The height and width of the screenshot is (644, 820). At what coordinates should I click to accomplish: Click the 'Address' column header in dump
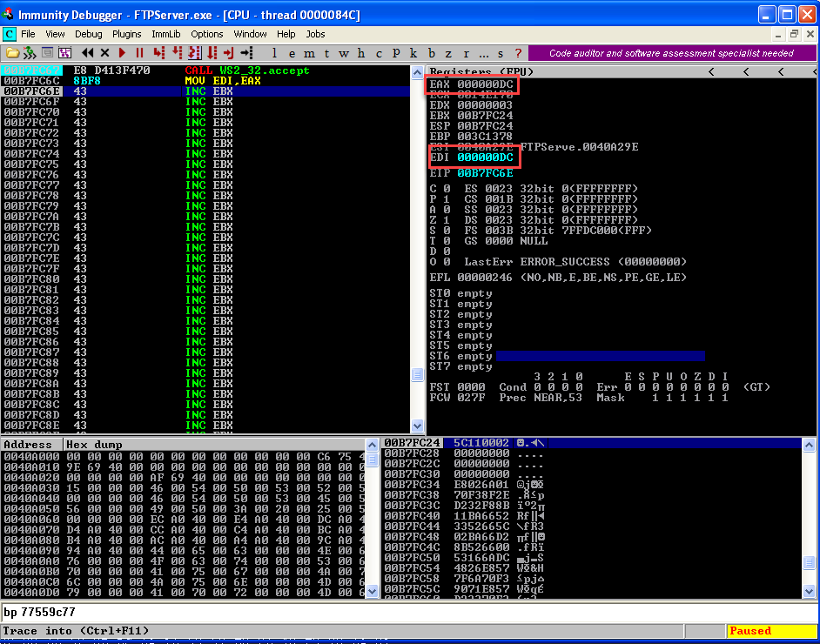coord(32,445)
